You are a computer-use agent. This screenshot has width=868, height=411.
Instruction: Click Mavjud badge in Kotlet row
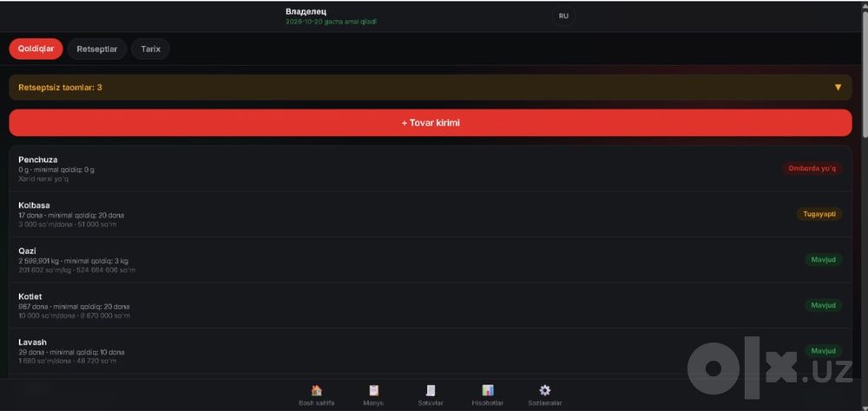[x=823, y=305]
